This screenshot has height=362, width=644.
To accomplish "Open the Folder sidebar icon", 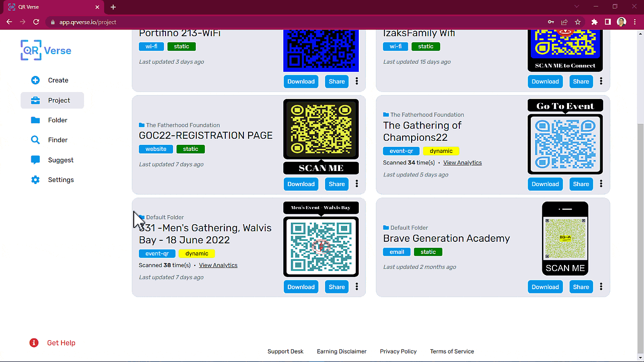I will (35, 120).
